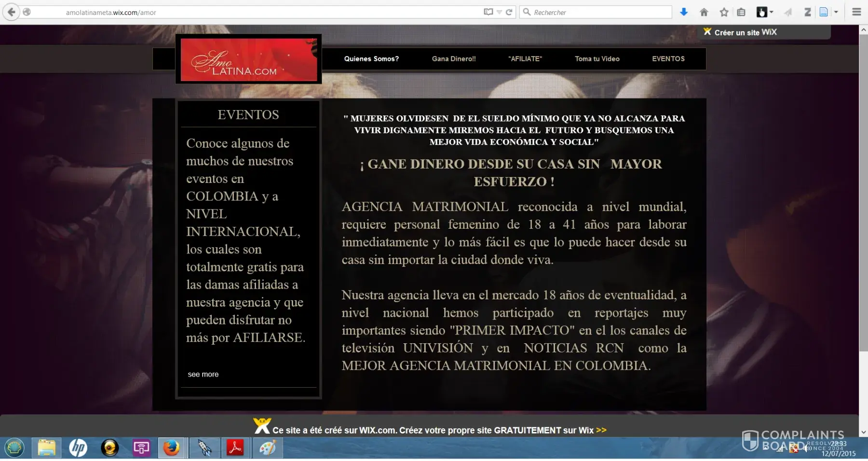The width and height of the screenshot is (868, 461).
Task: Expand the hand-icon extension dropdown arrow
Action: pos(772,12)
